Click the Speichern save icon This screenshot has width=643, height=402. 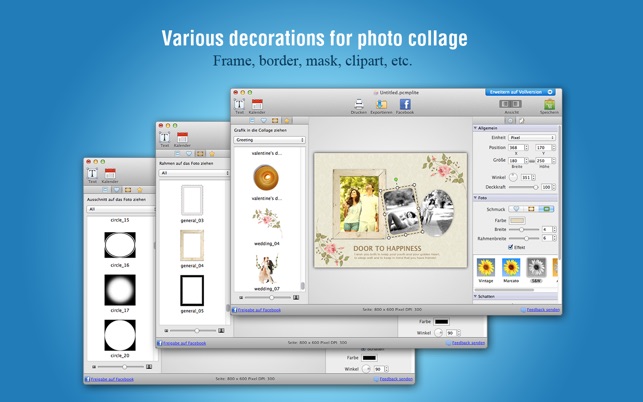click(549, 104)
